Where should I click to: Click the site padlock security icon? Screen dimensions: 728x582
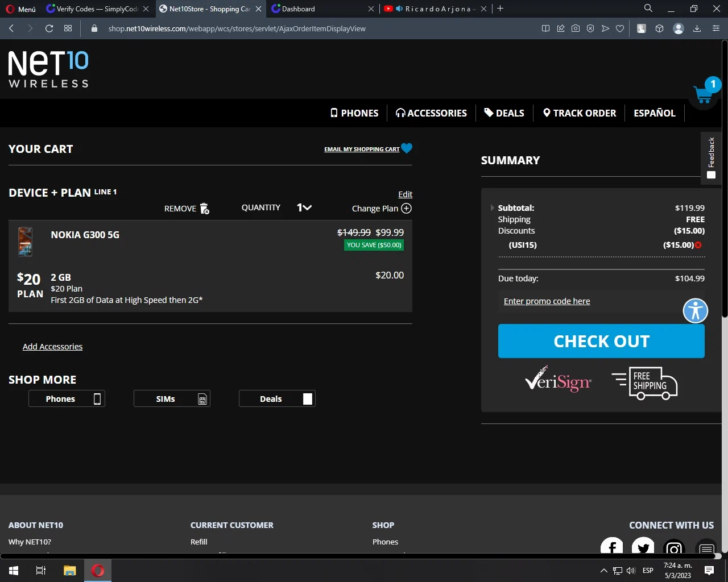(94, 28)
